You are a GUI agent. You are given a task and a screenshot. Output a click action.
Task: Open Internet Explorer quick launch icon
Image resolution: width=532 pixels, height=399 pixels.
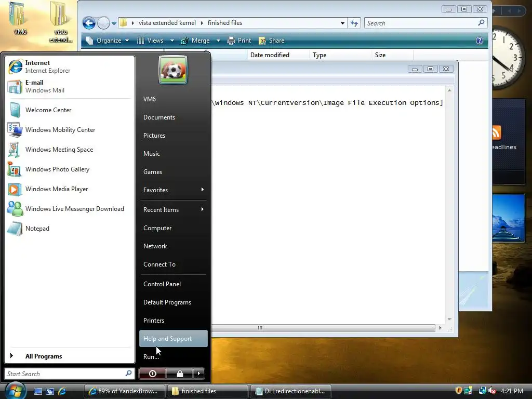point(62,391)
